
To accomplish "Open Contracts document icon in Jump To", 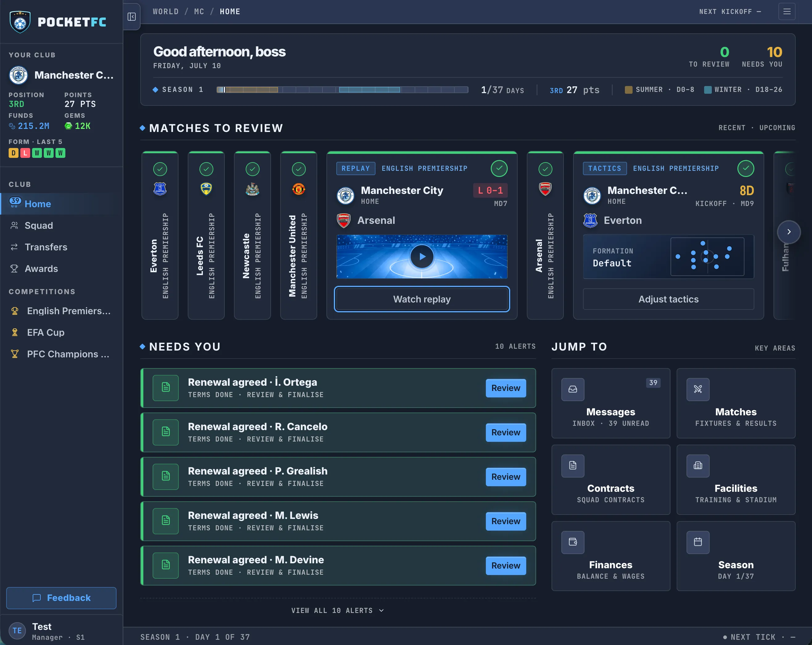I will click(572, 466).
